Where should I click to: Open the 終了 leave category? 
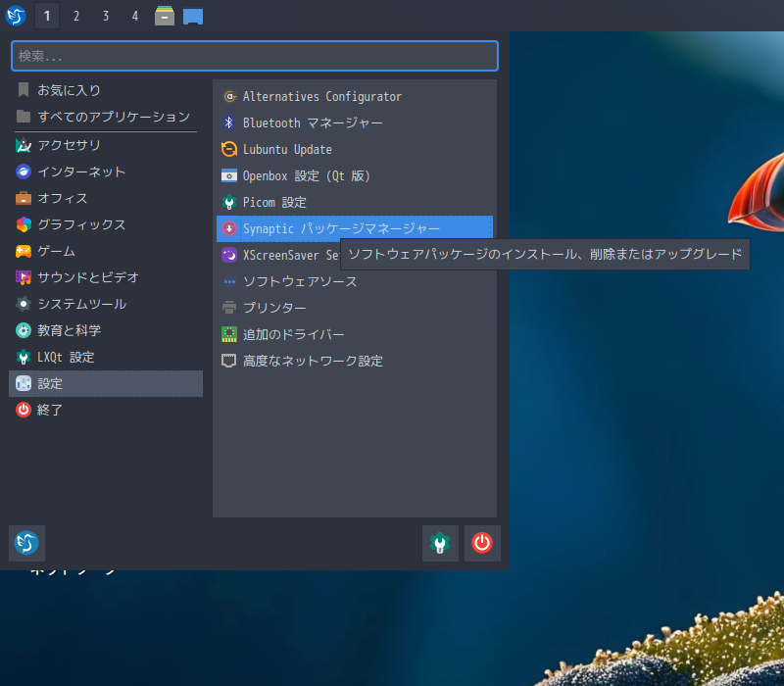pos(106,410)
